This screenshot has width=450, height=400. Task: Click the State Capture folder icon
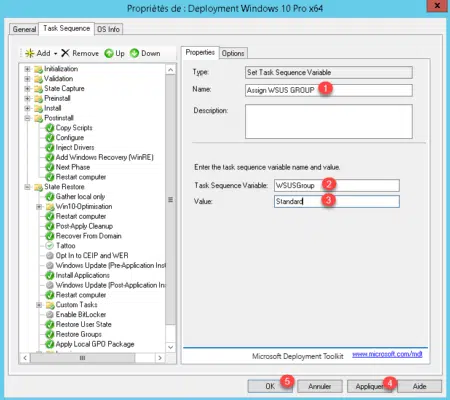pyautogui.click(x=38, y=89)
